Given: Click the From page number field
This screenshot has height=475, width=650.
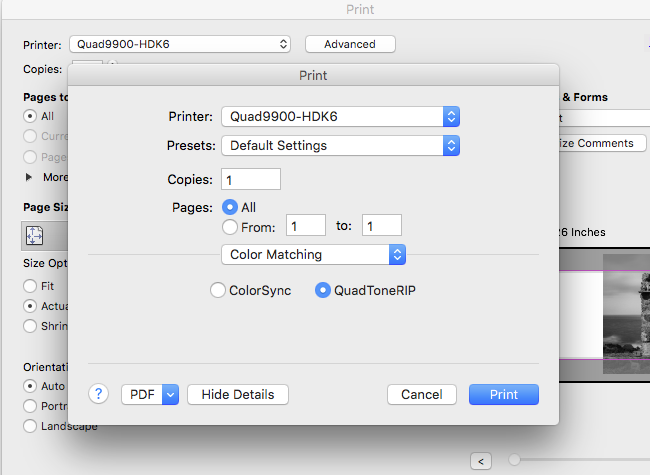Looking at the screenshot, I should tap(306, 226).
